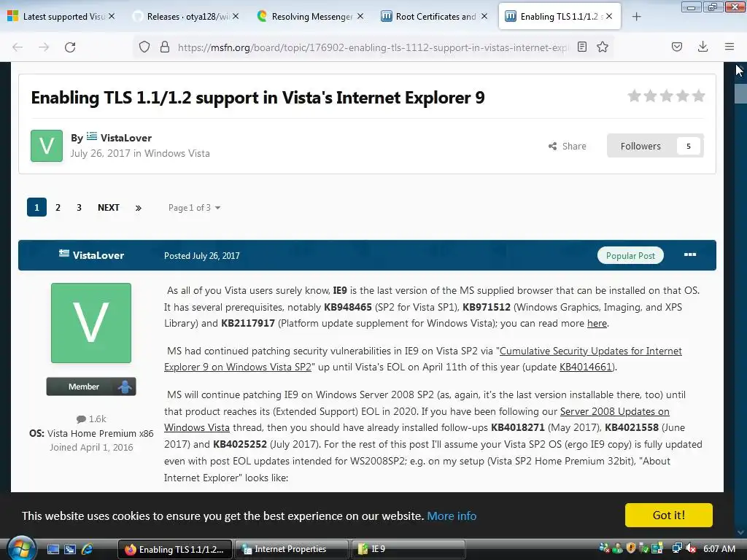The image size is (747, 560).
Task: Click VistaLover small avatar in header
Action: pyautogui.click(x=47, y=146)
